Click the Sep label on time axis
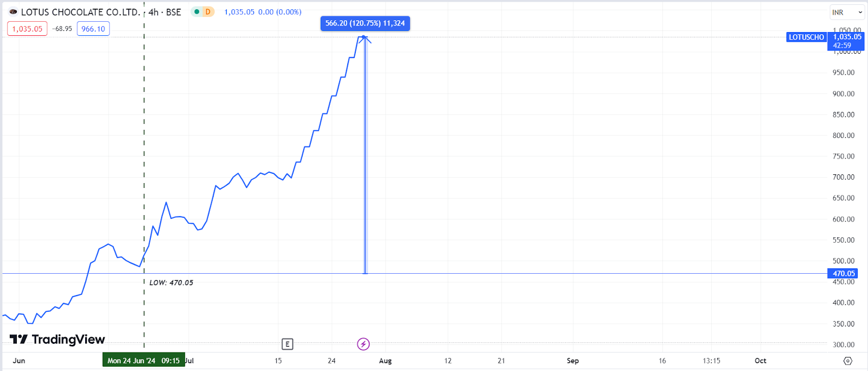 point(573,361)
